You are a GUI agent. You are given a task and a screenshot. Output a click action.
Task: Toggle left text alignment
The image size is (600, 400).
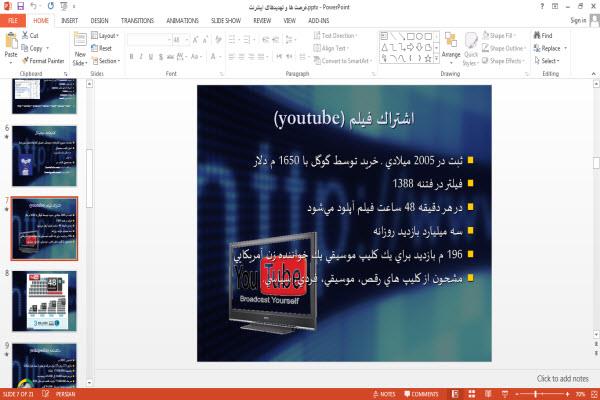[232, 57]
